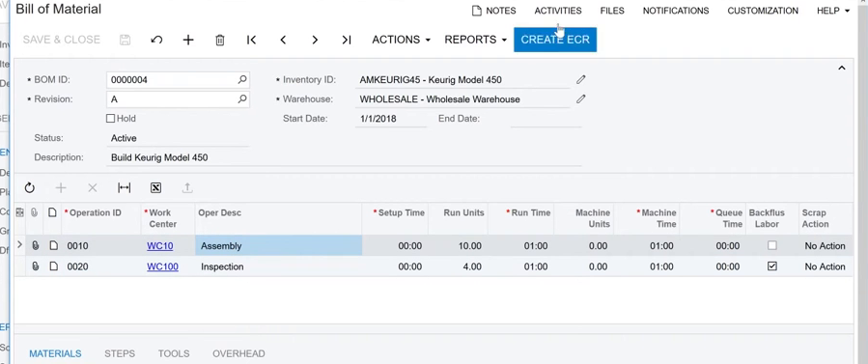
Task: Open Revision lookup magnifier
Action: point(242,99)
